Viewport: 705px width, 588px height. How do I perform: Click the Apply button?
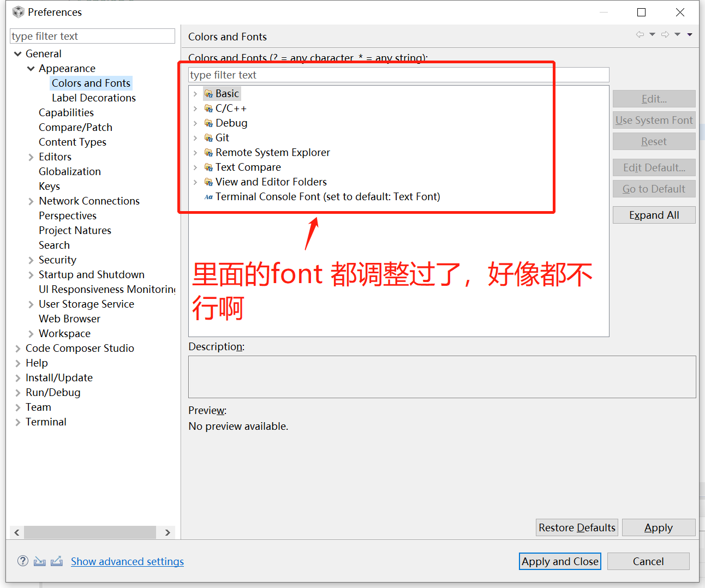(x=659, y=527)
